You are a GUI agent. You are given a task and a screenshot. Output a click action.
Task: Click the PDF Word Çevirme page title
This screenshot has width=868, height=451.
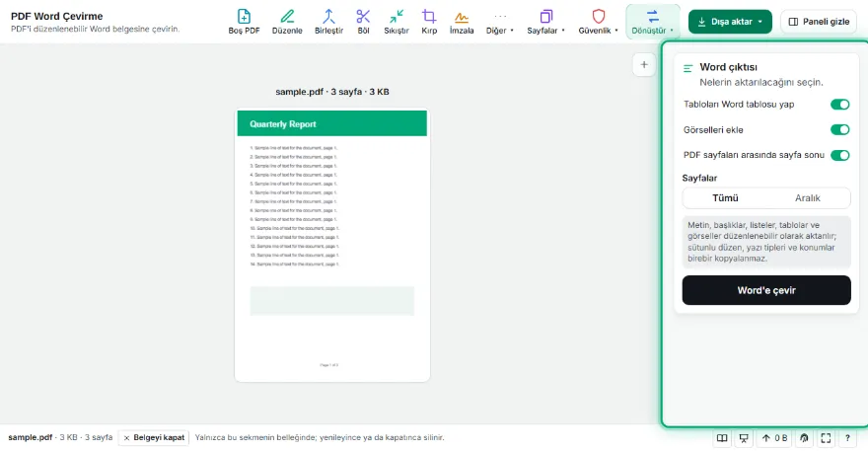[57, 16]
